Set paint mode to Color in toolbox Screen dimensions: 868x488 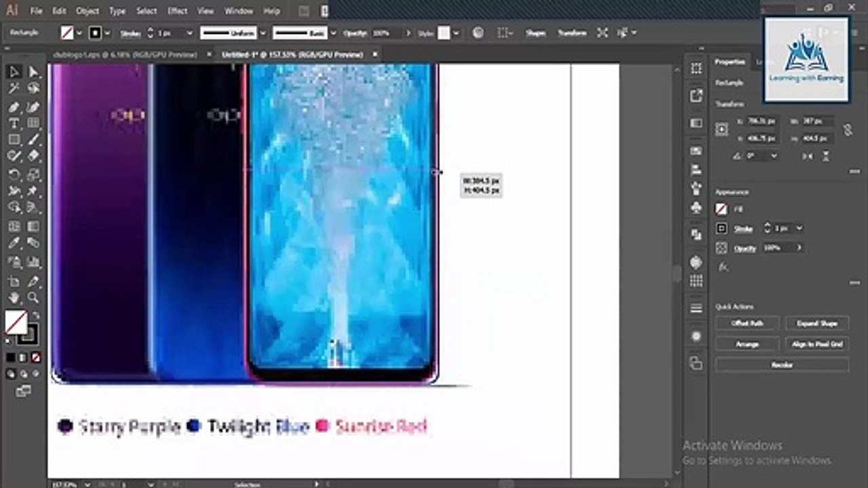tap(11, 357)
